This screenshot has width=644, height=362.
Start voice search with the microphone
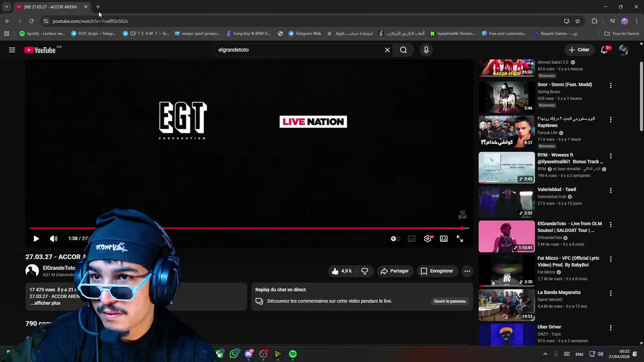coord(426,50)
